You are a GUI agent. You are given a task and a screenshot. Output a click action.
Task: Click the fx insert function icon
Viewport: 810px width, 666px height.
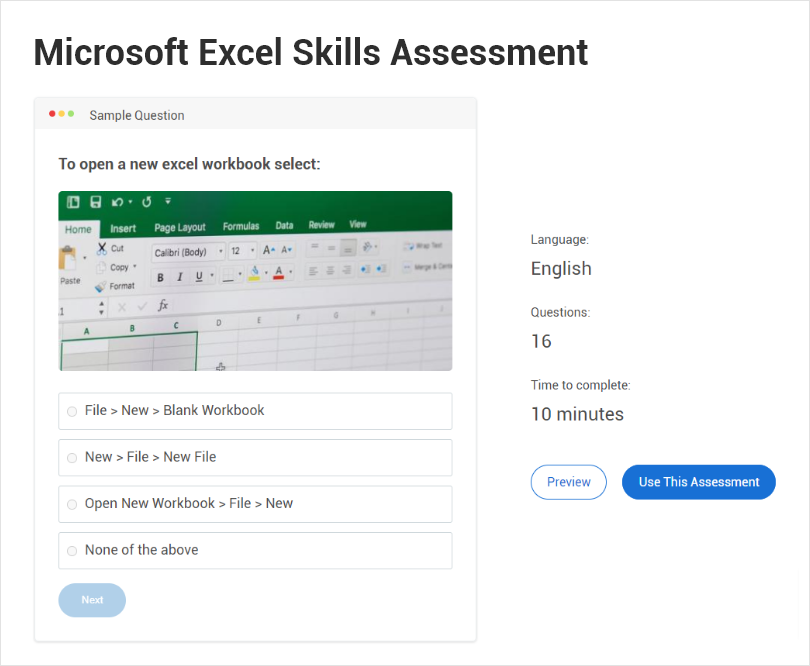(163, 305)
